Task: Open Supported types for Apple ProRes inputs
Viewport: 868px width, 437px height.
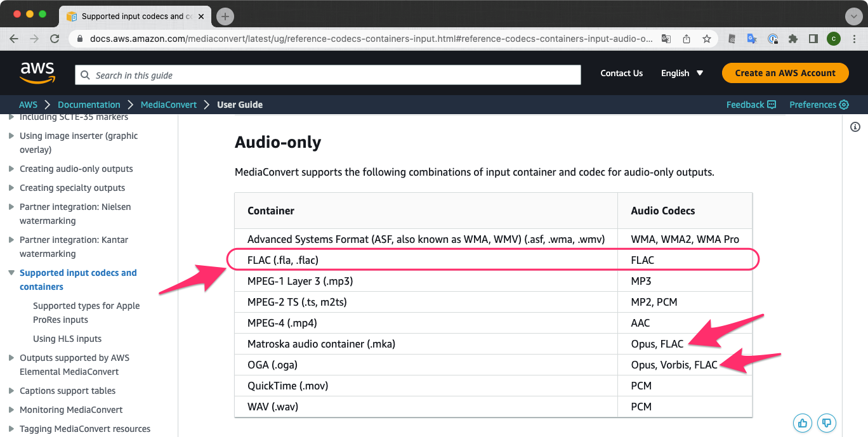Action: (x=86, y=313)
